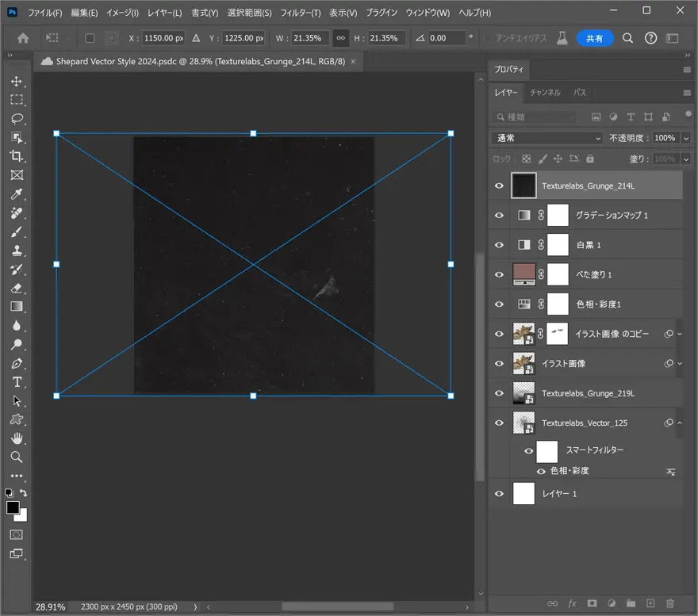The width and height of the screenshot is (698, 616).
Task: Toggle the width-height aspect ratio link
Action: (x=340, y=38)
